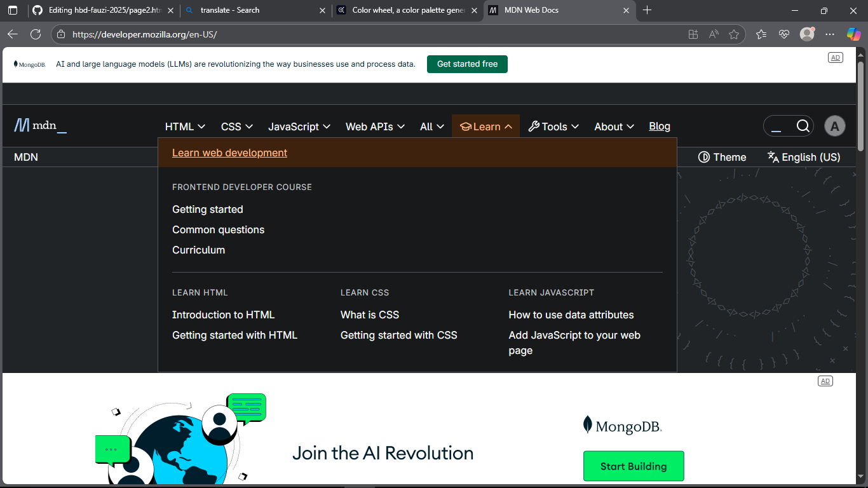Start Read aloud from the address bar
The height and width of the screenshot is (488, 868).
point(714,34)
